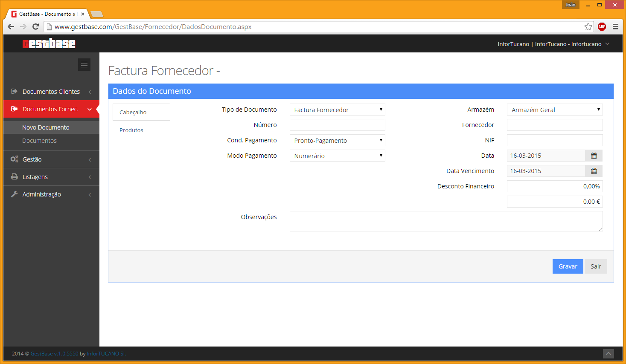Click the Data date field

546,156
